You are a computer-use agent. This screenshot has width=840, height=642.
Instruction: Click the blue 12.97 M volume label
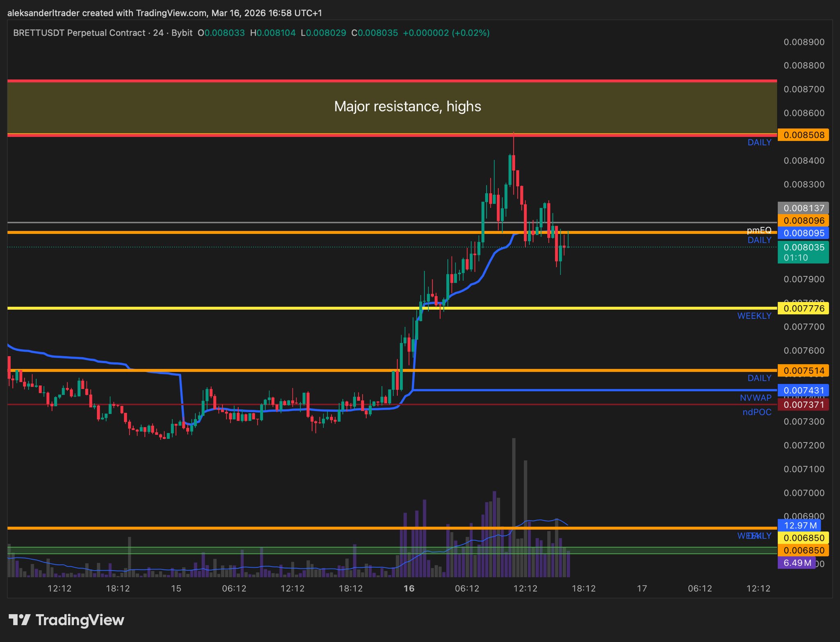(x=799, y=525)
